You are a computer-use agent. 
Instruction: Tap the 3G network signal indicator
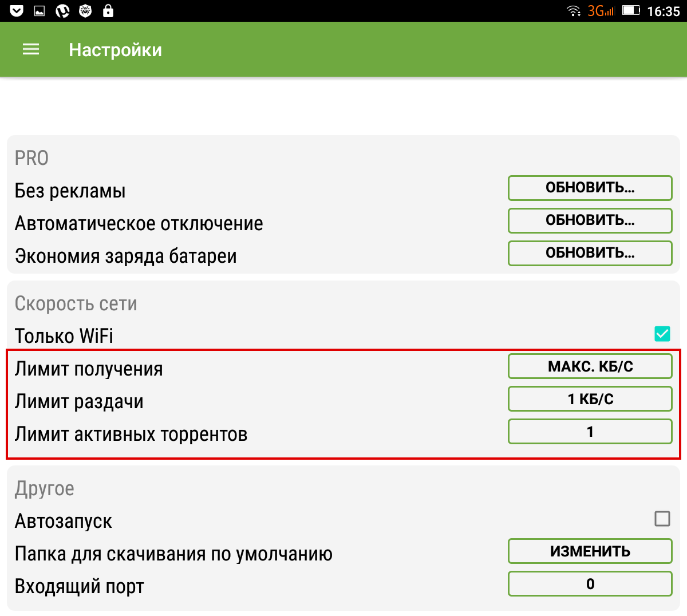click(601, 11)
